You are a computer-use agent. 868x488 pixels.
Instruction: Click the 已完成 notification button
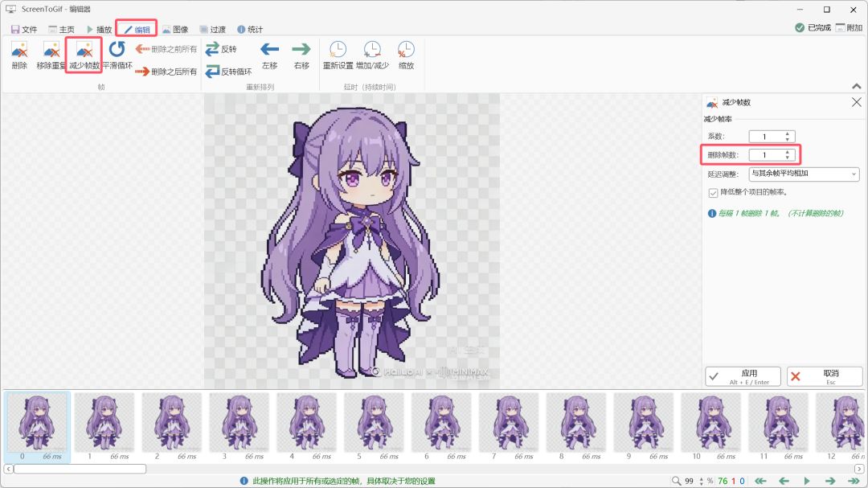coord(813,27)
